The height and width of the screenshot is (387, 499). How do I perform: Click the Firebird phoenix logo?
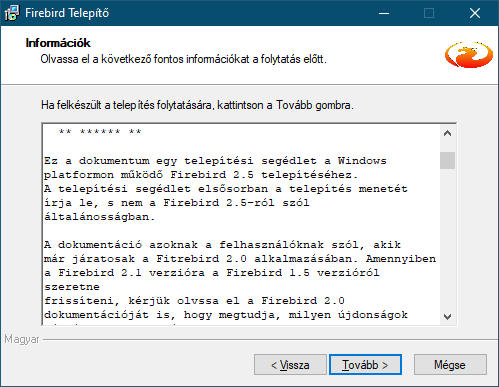click(x=469, y=55)
